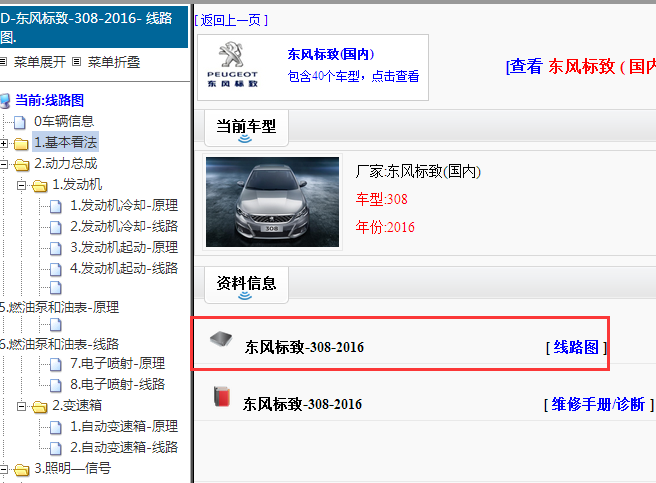This screenshot has height=483, width=656.
Task: Click the page icon beside 0车辆信息
Action: [20, 122]
